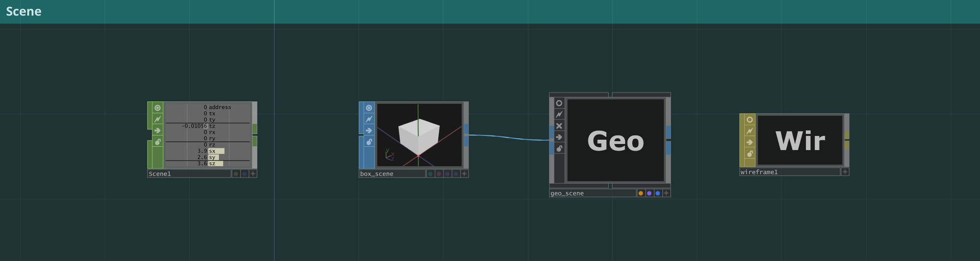Toggle bypass arrow flag on geo_scene node
Screen dimensions: 980x261
559,137
